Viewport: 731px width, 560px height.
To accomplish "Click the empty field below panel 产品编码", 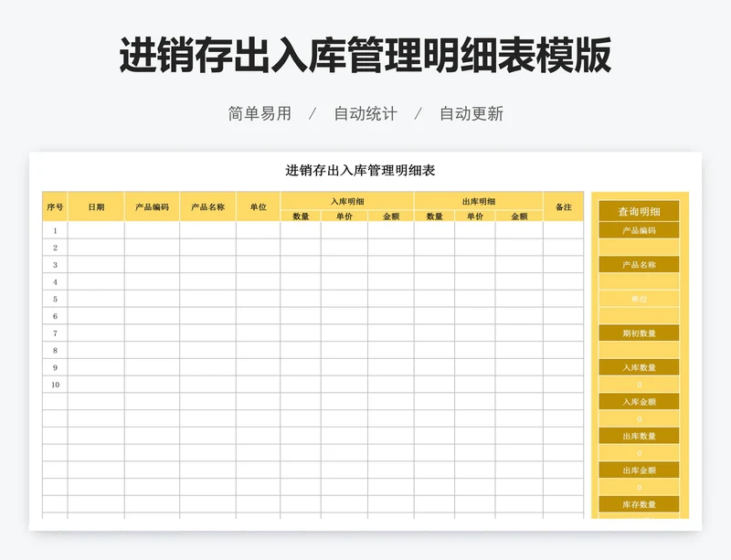I will (x=639, y=248).
